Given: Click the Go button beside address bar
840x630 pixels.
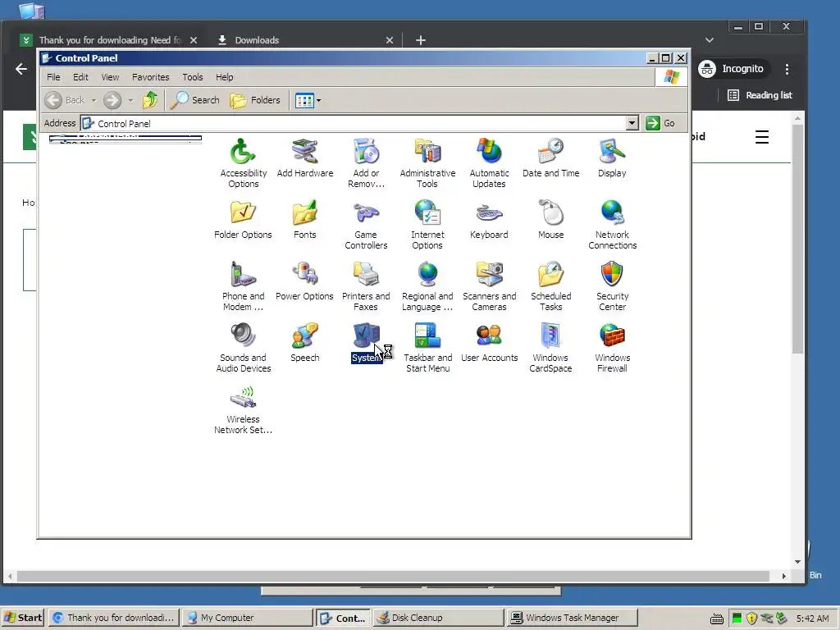Looking at the screenshot, I should 660,123.
